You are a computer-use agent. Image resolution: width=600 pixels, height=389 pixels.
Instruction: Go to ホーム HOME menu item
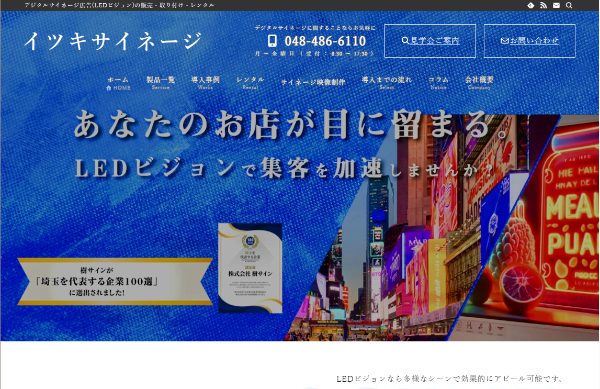(x=118, y=83)
